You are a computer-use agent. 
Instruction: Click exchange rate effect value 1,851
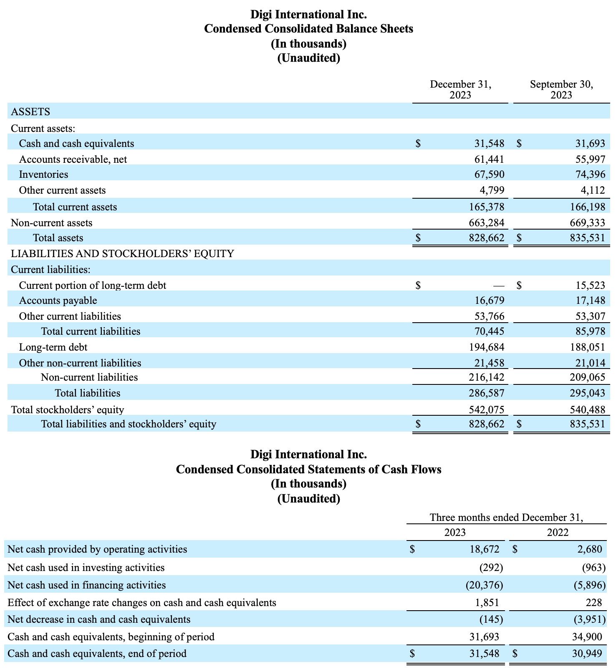487,603
